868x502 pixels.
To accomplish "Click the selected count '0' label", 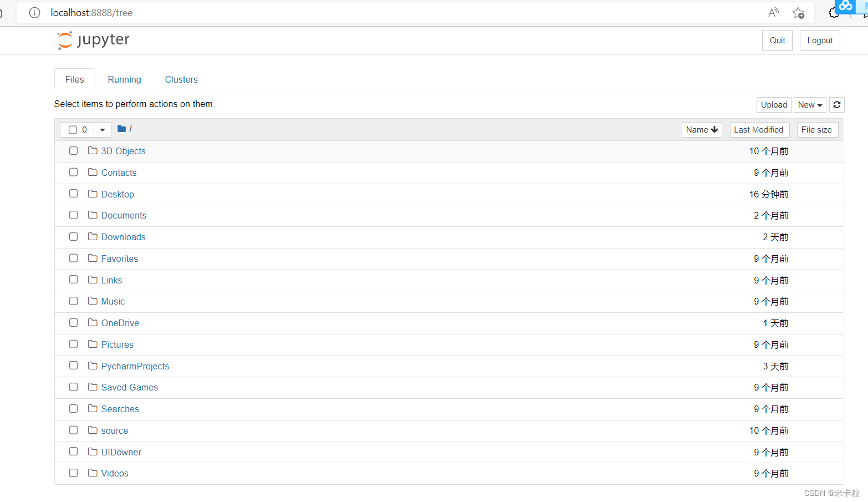I will 84,130.
